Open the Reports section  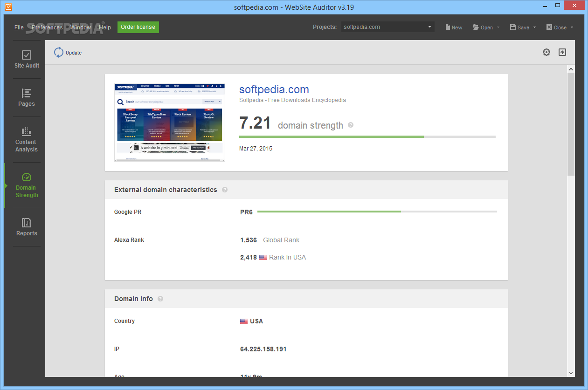[27, 227]
